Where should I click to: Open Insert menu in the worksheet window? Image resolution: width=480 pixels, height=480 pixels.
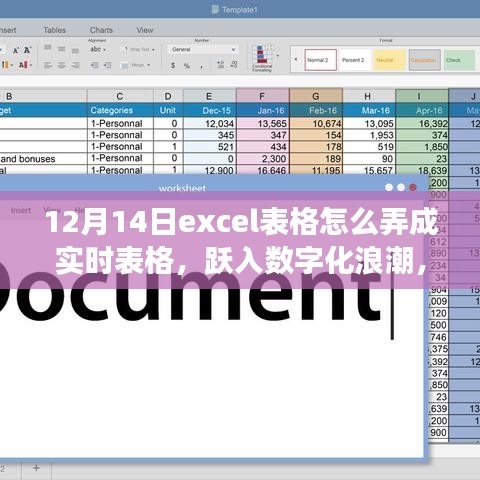point(21,210)
